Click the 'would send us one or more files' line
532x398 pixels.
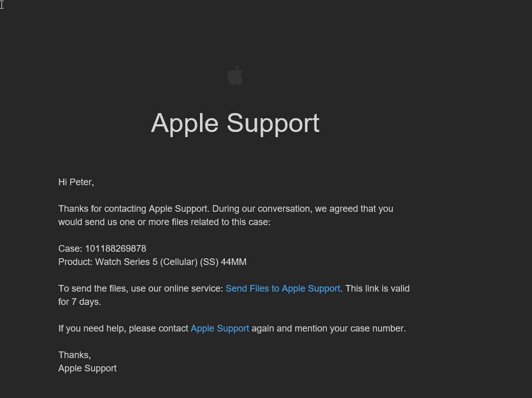(x=164, y=222)
